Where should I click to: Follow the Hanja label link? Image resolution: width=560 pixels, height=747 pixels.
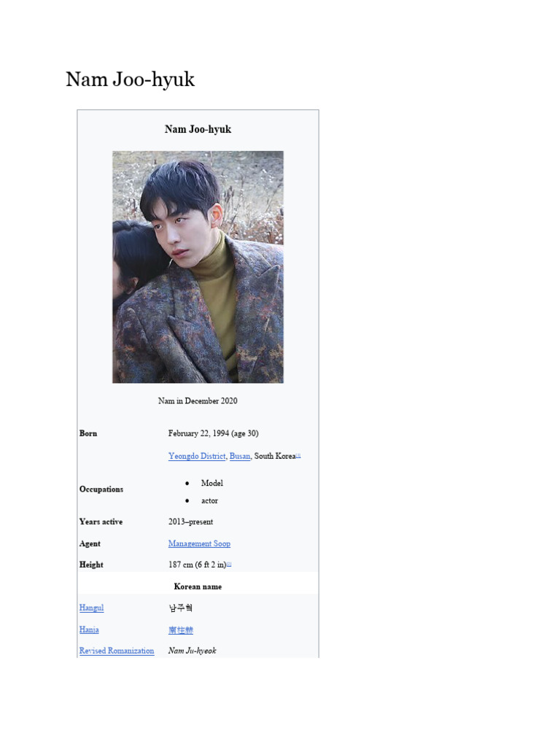89,630
